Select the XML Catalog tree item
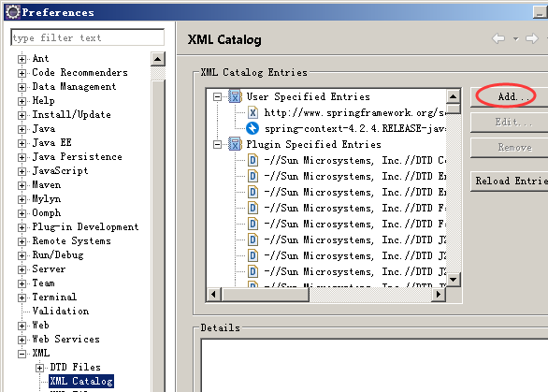 click(x=81, y=381)
